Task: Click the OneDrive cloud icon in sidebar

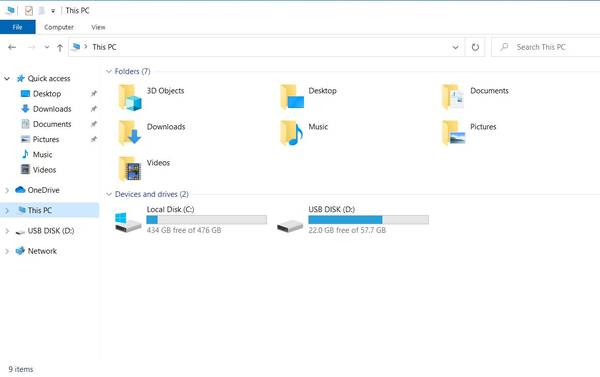Action: coord(20,190)
